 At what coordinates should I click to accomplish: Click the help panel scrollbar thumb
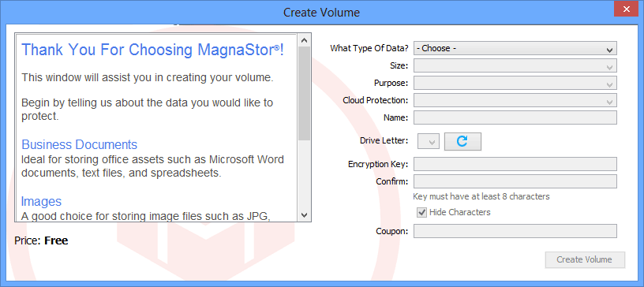tap(305, 93)
